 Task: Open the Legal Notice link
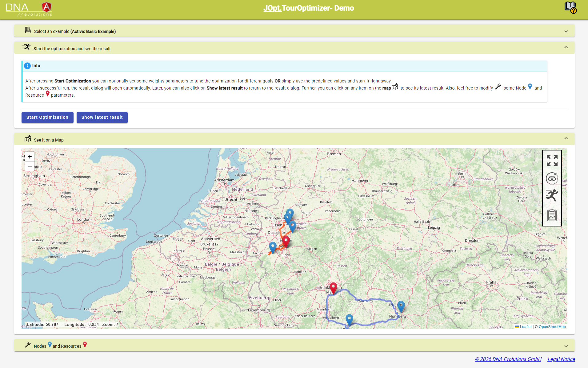[x=561, y=359]
